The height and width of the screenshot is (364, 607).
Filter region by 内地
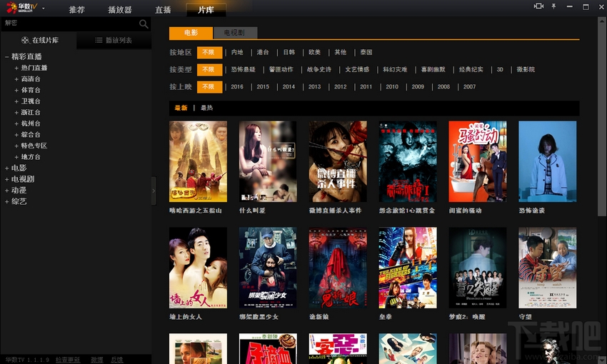click(237, 52)
